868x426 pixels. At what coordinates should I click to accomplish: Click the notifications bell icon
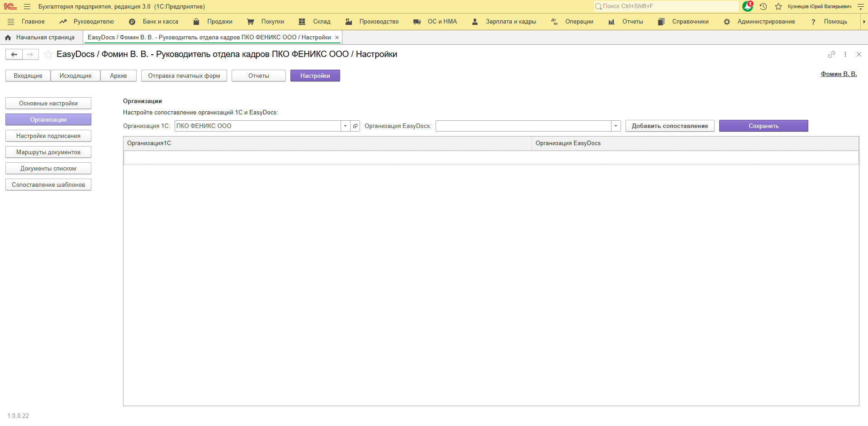click(747, 6)
